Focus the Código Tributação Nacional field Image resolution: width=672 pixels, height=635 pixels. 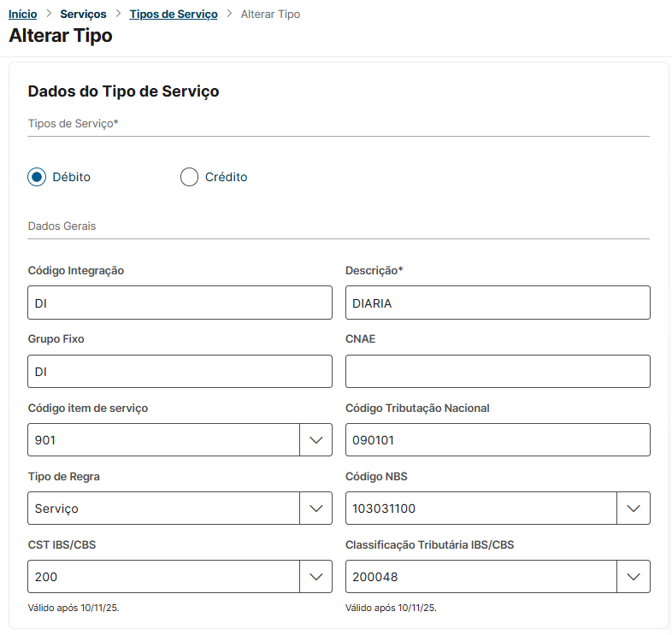point(498,440)
